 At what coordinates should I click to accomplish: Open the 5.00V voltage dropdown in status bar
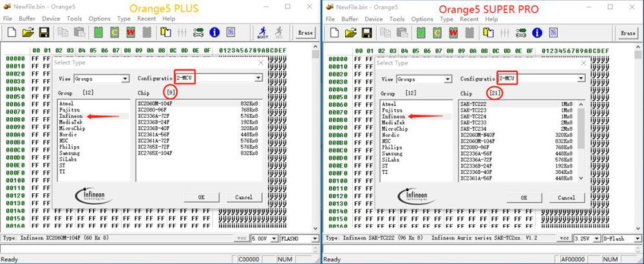(274, 238)
